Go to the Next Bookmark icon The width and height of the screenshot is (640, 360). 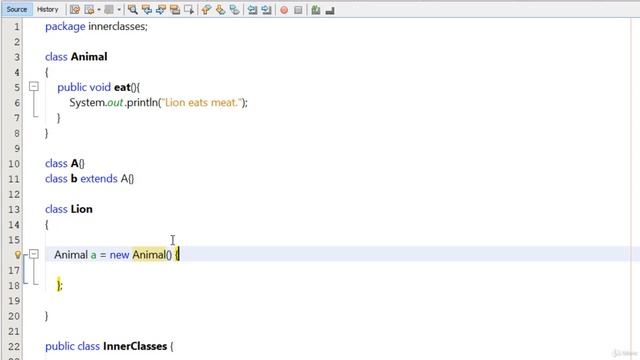pyautogui.click(x=220, y=10)
